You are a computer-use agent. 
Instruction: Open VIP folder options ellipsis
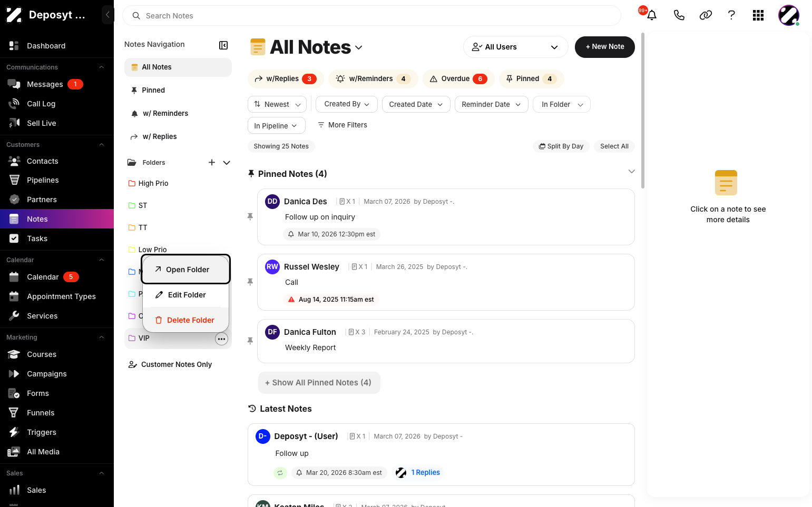222,339
